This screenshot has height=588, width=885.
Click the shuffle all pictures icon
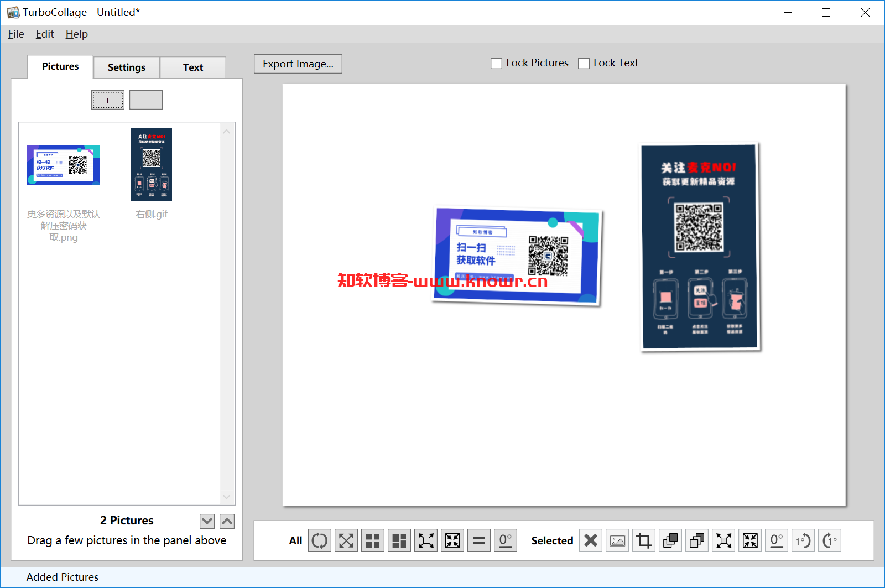click(346, 540)
